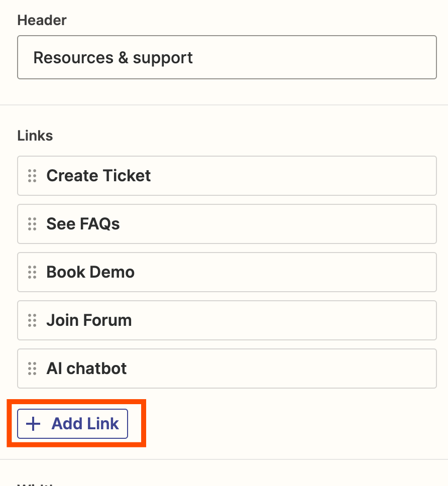Click the divider line above the Links section
This screenshot has height=486, width=448.
(224, 105)
